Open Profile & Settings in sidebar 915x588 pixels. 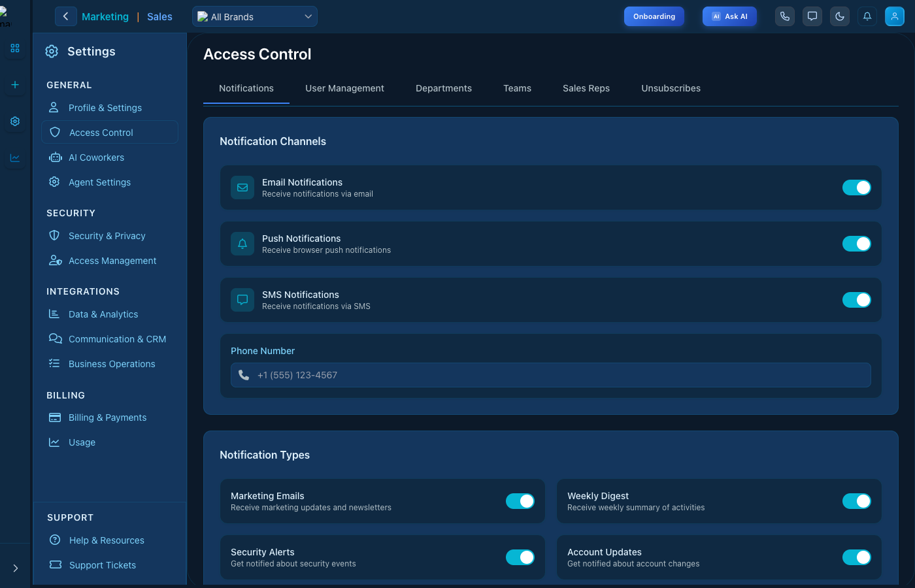tap(110, 108)
